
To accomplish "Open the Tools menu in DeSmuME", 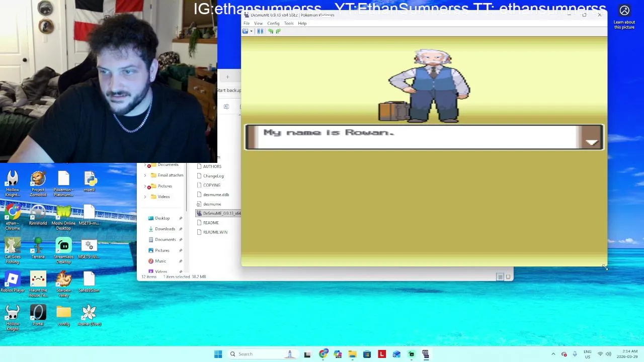I will (289, 23).
